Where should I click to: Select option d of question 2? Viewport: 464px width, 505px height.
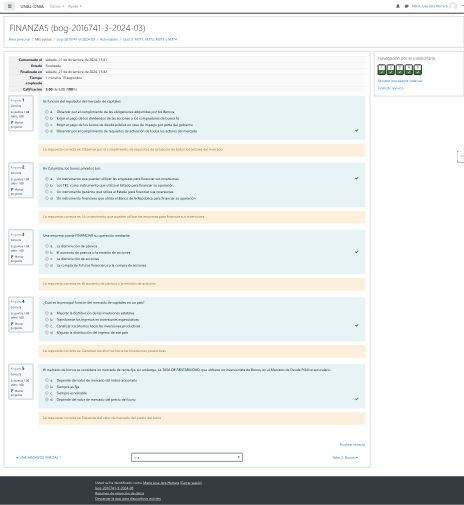47,198
